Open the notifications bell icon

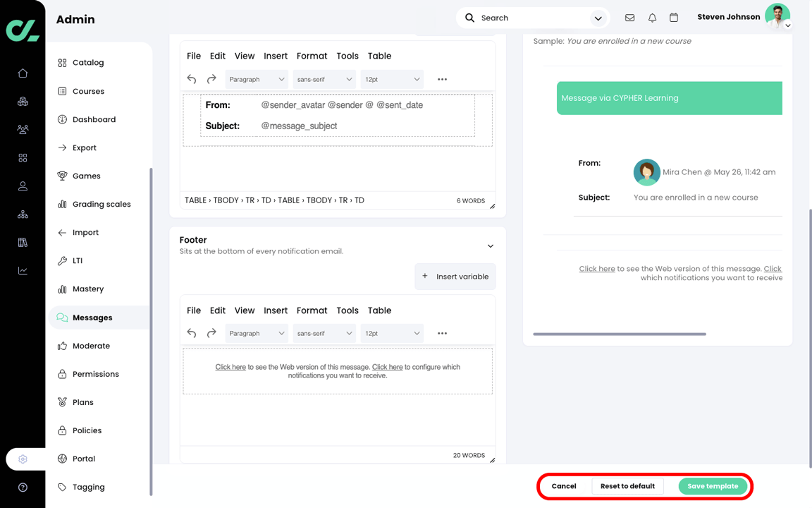pyautogui.click(x=652, y=18)
